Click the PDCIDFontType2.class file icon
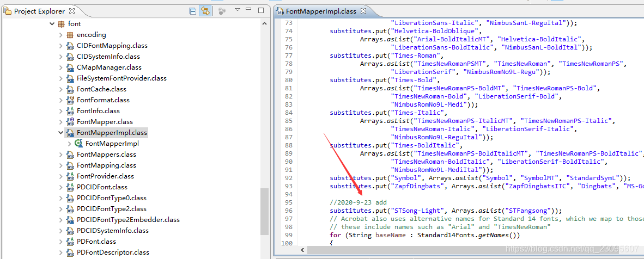Image resolution: width=644 pixels, height=259 pixels. pos(70,209)
